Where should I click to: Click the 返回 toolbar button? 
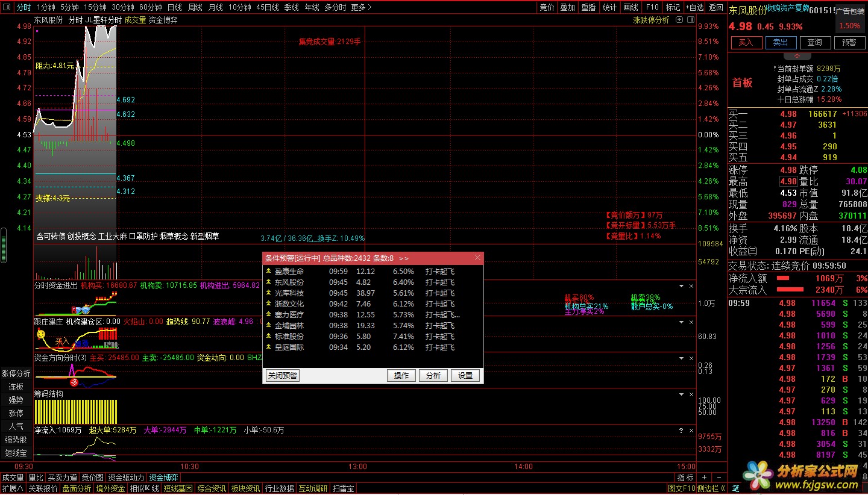(x=715, y=7)
